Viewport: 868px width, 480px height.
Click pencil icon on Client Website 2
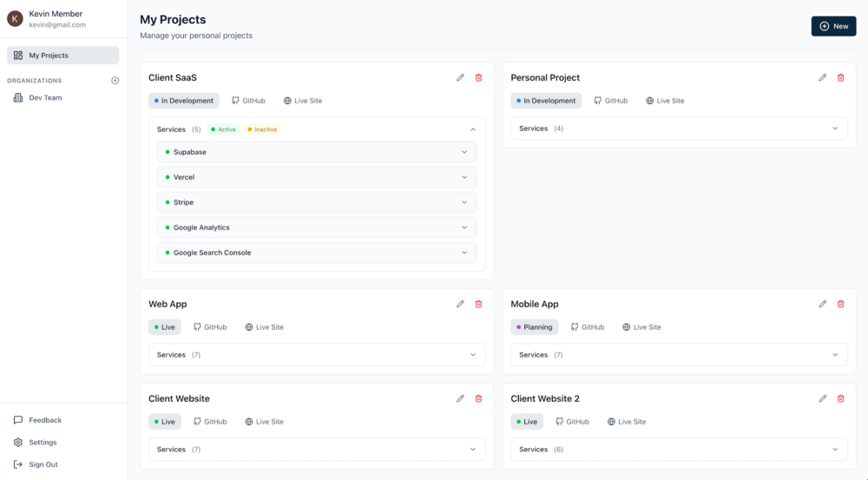[x=822, y=399]
